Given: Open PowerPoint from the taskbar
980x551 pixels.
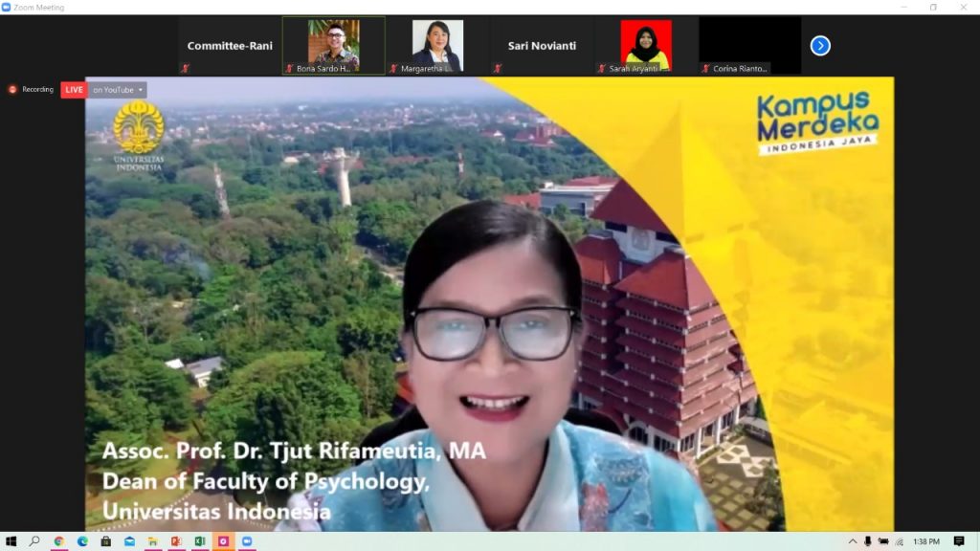Looking at the screenshot, I should pyautogui.click(x=176, y=541).
